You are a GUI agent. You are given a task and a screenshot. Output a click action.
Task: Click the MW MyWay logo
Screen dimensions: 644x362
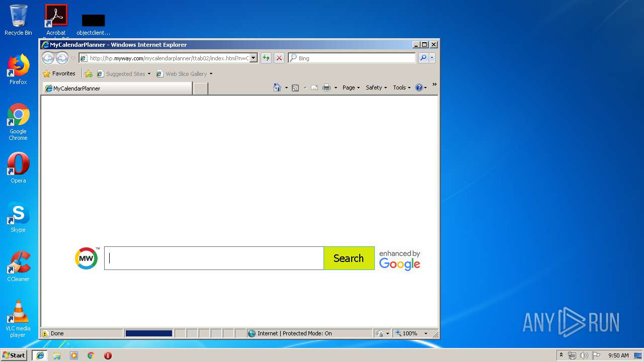pos(87,258)
